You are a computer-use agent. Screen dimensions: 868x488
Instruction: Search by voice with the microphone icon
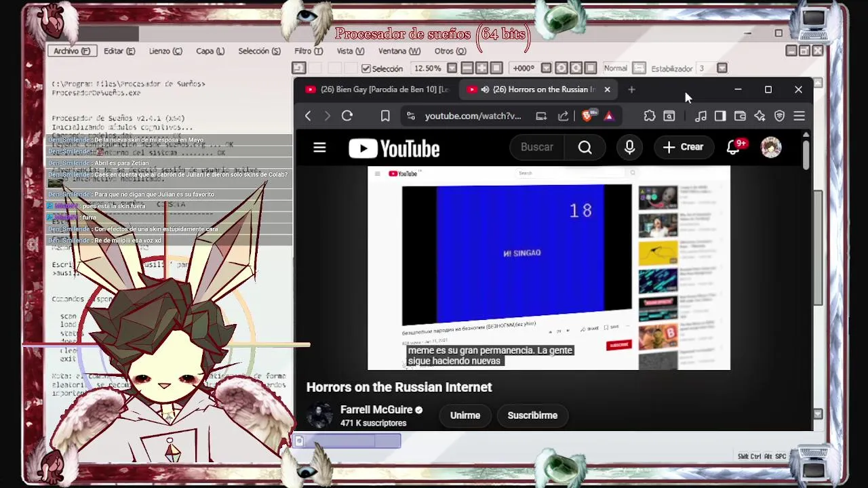(629, 147)
